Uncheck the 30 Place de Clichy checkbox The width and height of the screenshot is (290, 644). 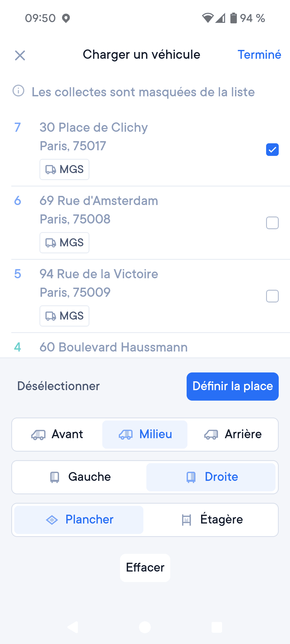(272, 150)
